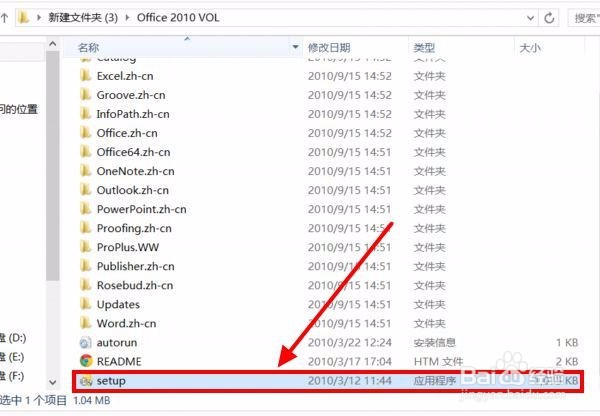Click the address bar folder icon

pos(24,17)
